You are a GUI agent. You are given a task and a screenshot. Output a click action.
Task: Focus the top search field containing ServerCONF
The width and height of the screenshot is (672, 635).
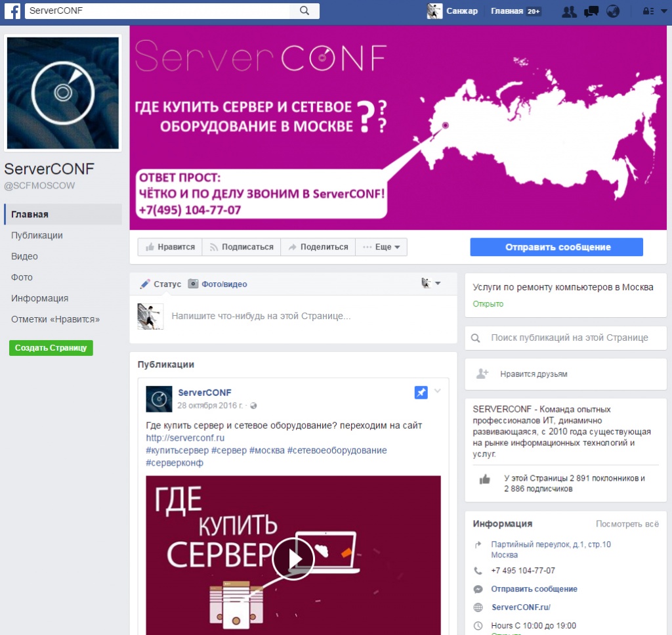pos(157,11)
